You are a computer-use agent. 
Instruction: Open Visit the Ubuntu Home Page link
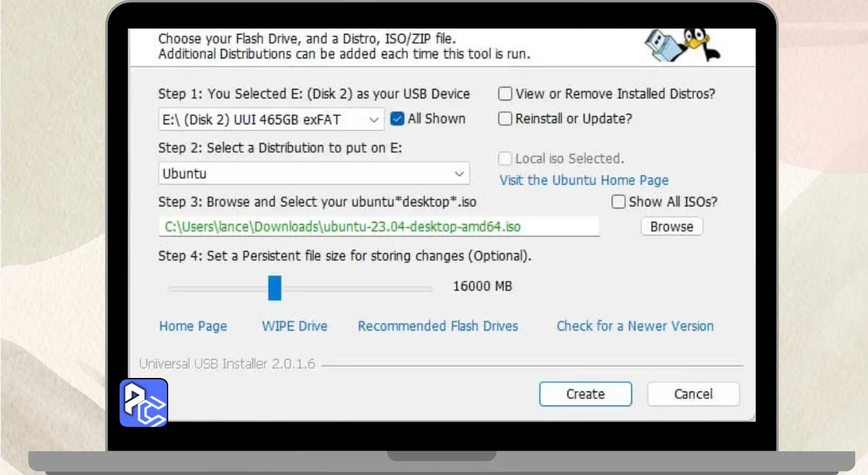click(584, 180)
